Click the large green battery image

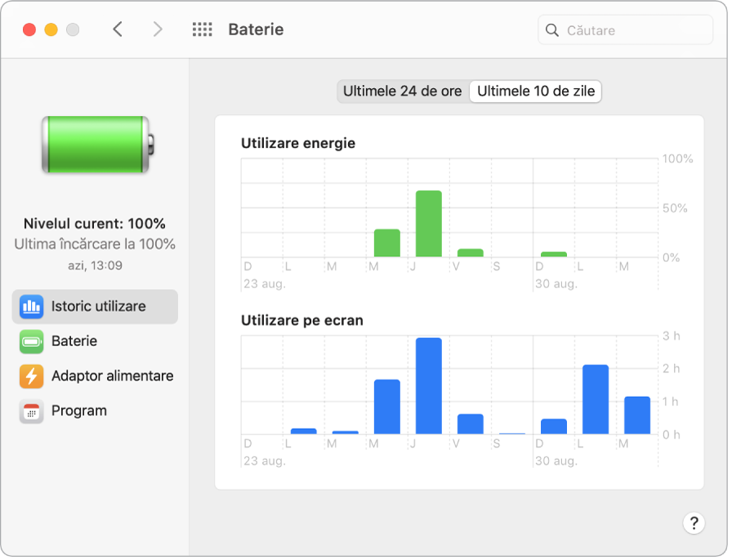coord(97,144)
